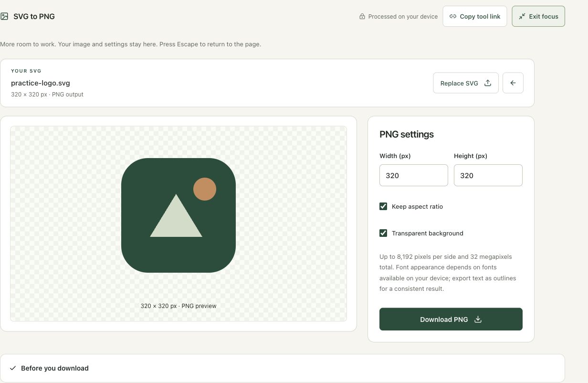Image resolution: width=588 pixels, height=383 pixels.
Task: Click the back arrow button
Action: 513,83
